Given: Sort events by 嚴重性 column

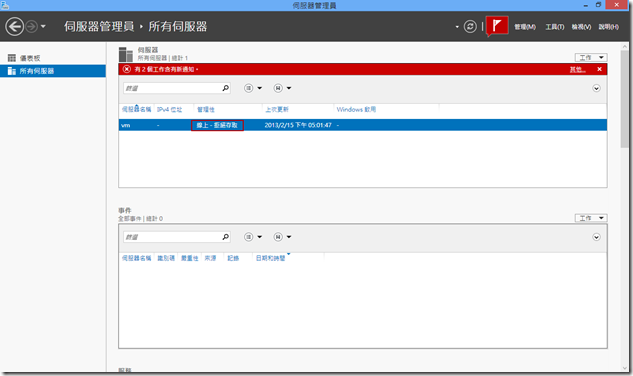Looking at the screenshot, I should (189, 258).
